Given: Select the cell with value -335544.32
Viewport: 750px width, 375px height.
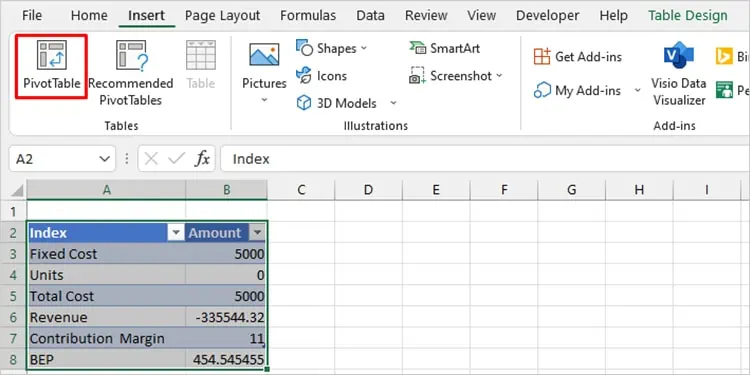Looking at the screenshot, I should click(x=226, y=317).
